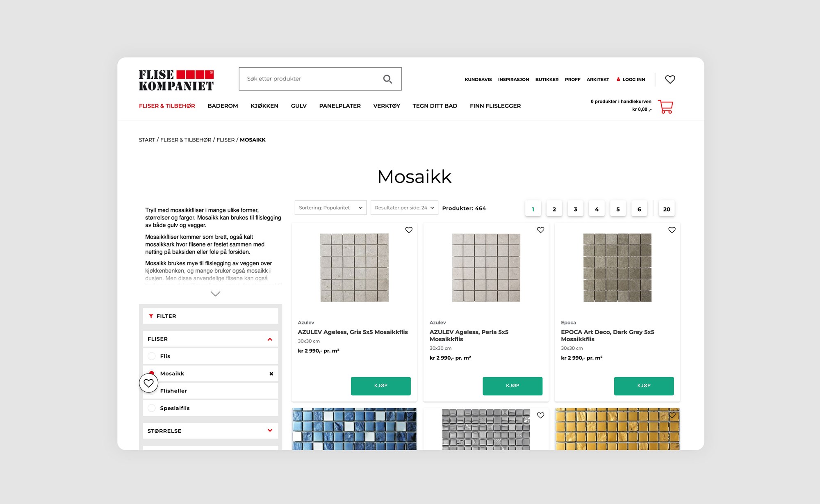Open FINN FLISLEGGER page
Screen dimensions: 820x504
(x=495, y=106)
